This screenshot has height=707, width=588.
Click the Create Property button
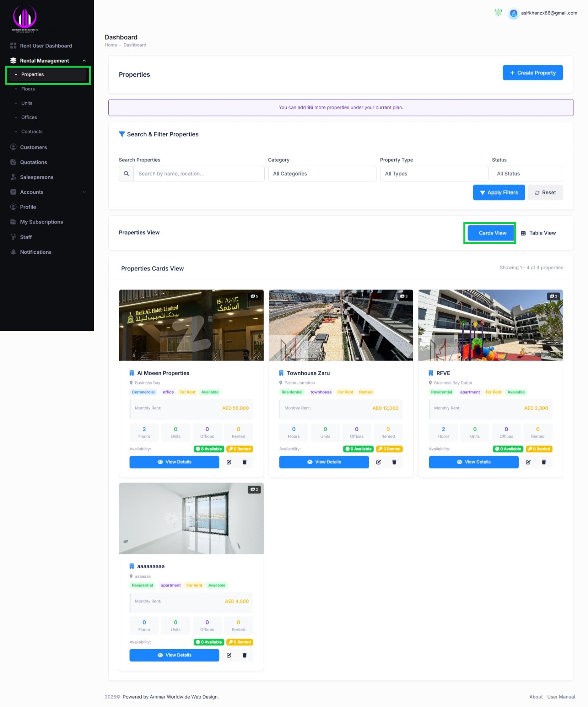pos(533,73)
